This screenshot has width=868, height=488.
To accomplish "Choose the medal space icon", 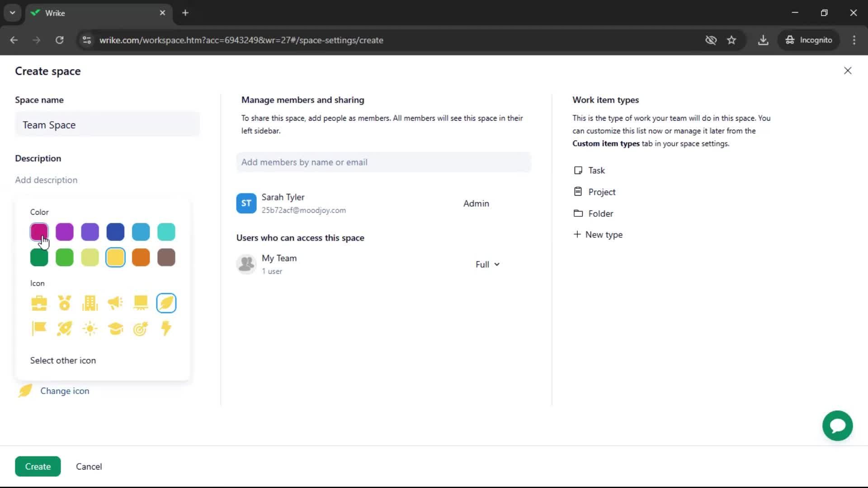I will [x=65, y=303].
